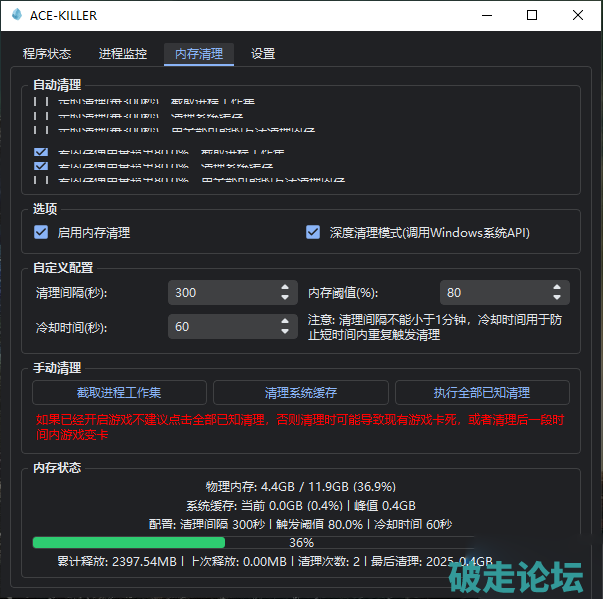Image resolution: width=603 pixels, height=599 pixels.
Task: Focus the 清理间隔 input field showing 300
Action: (220, 293)
